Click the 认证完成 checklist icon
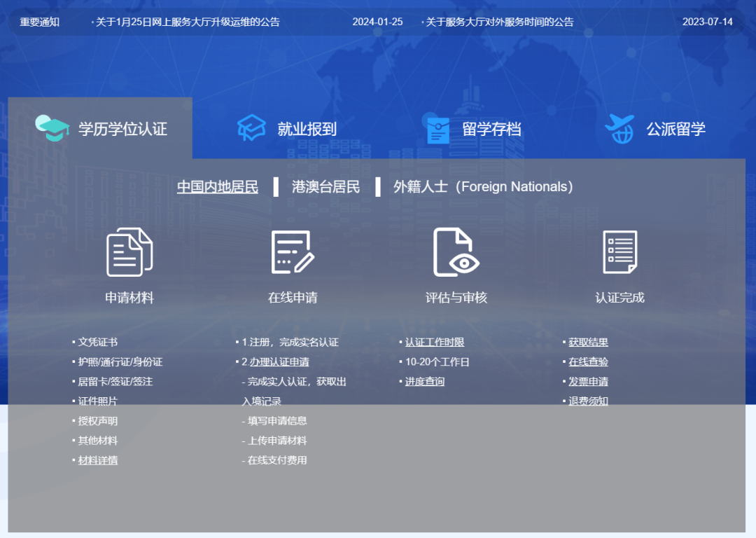Image resolution: width=756 pixels, height=538 pixels. pos(619,251)
